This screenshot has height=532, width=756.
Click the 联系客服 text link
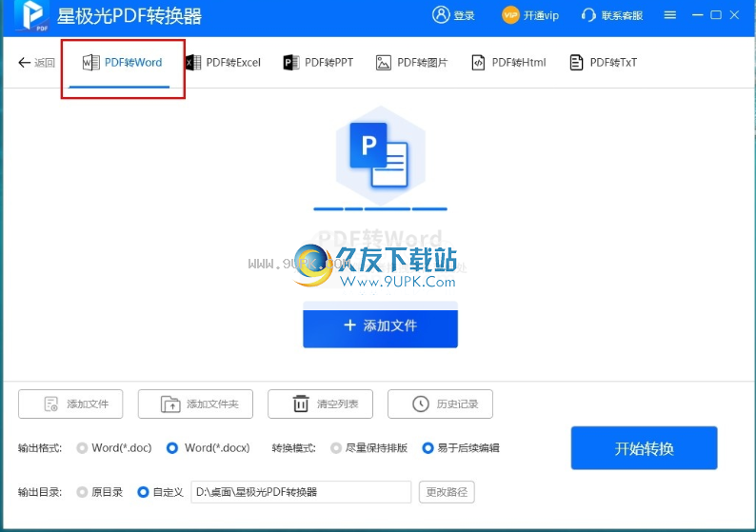click(622, 16)
